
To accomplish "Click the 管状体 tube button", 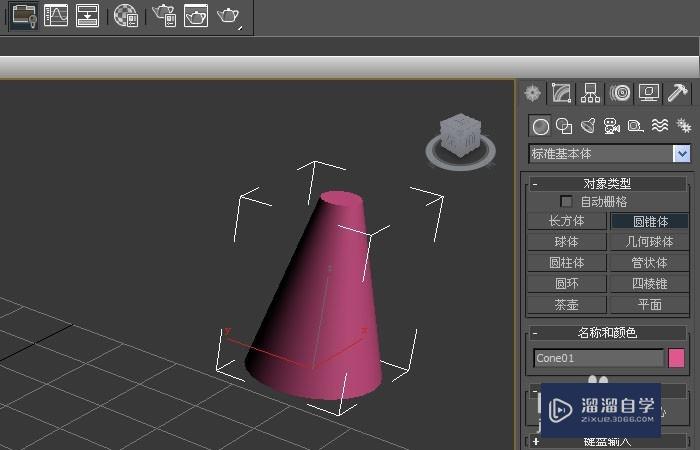I will (x=650, y=262).
